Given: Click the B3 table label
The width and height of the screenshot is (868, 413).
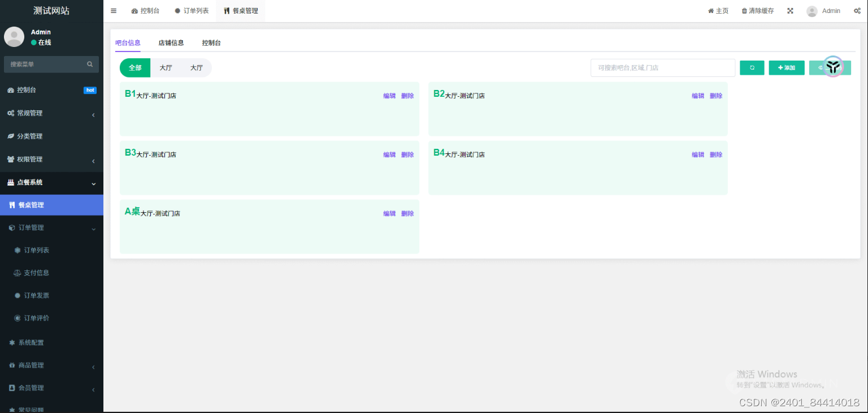Looking at the screenshot, I should coord(131,153).
